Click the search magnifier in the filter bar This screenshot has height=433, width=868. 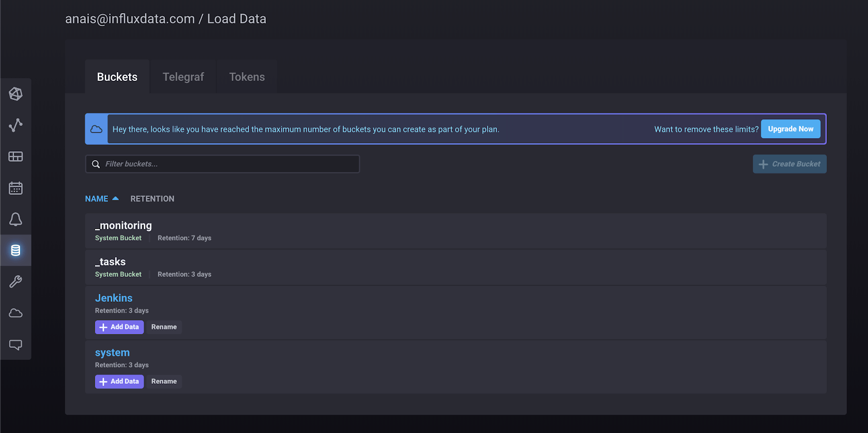95,164
